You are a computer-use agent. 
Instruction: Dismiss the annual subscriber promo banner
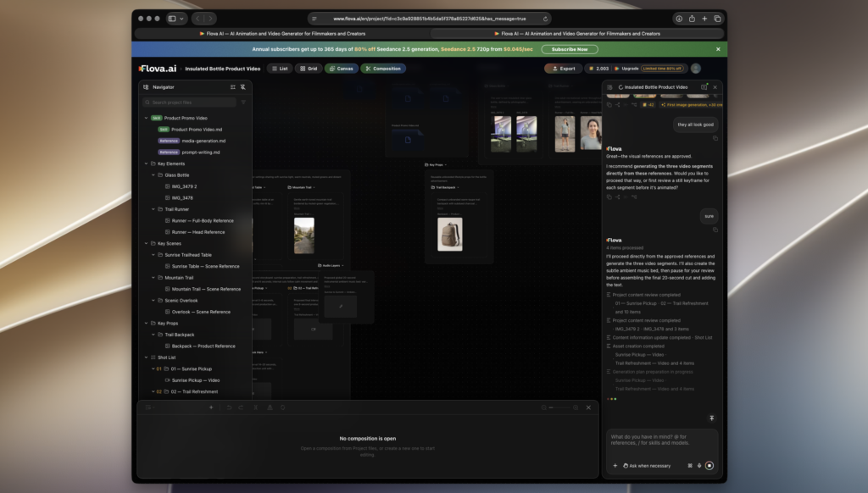(718, 49)
